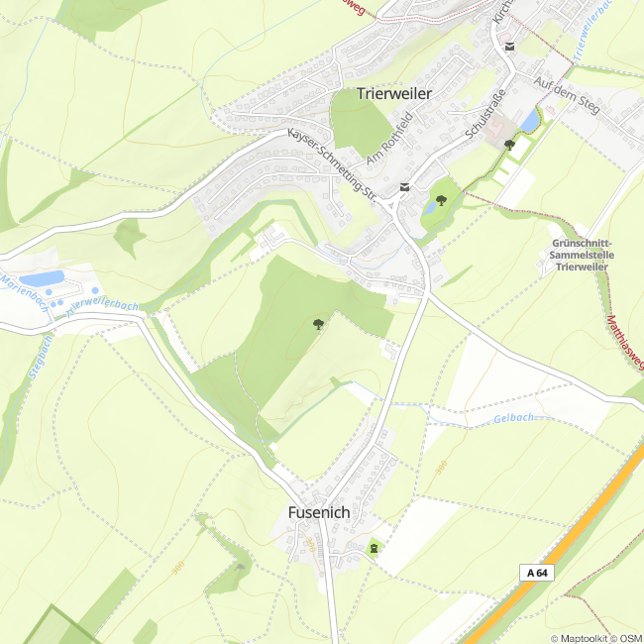The image size is (644, 644).
Task: Select the park tree icon by the pond
Action: (x=441, y=200)
